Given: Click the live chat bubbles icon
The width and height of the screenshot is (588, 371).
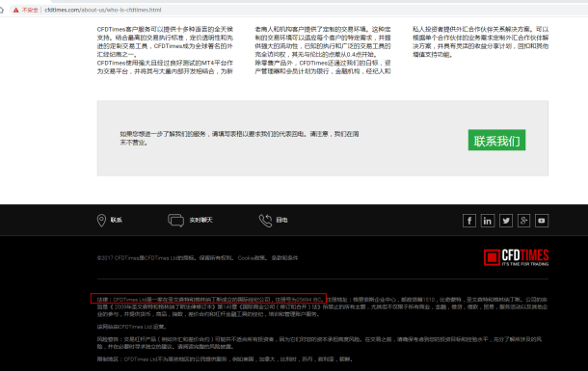Looking at the screenshot, I should pos(175,221).
